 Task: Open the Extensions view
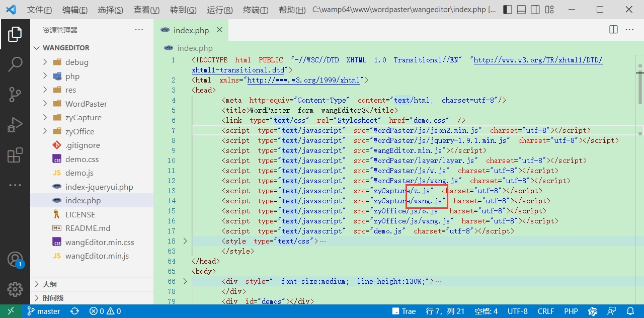pyautogui.click(x=15, y=155)
